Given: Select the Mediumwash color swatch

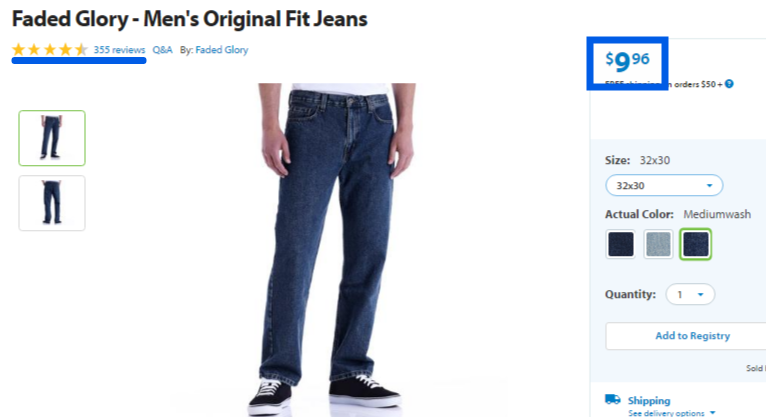Looking at the screenshot, I should pos(696,244).
